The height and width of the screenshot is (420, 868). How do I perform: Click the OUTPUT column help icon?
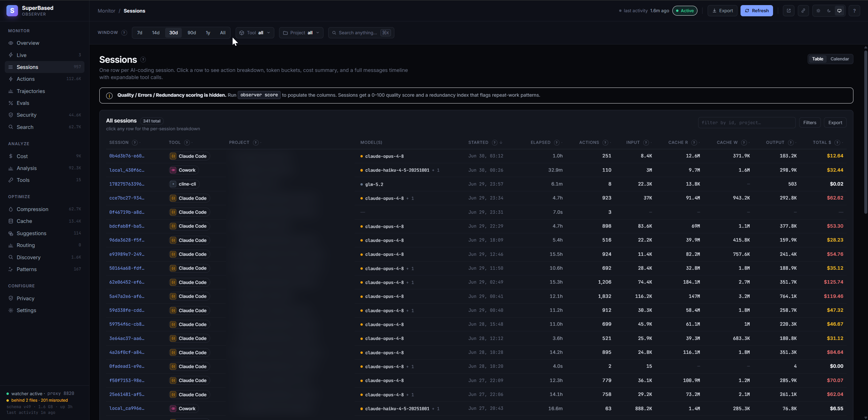pyautogui.click(x=791, y=142)
